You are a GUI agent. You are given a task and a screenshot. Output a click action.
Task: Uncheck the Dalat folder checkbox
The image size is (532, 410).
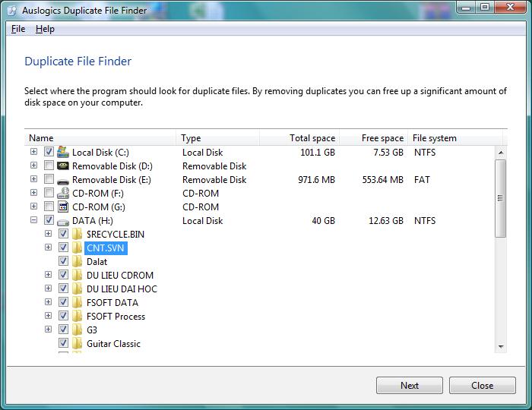point(64,262)
